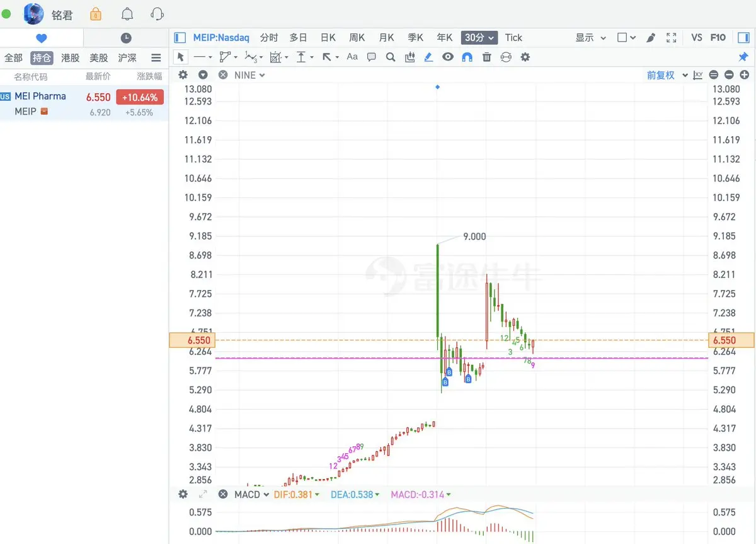Open watchlist hamburger menu
Screen dimensions: 756x544
pyautogui.click(x=156, y=58)
